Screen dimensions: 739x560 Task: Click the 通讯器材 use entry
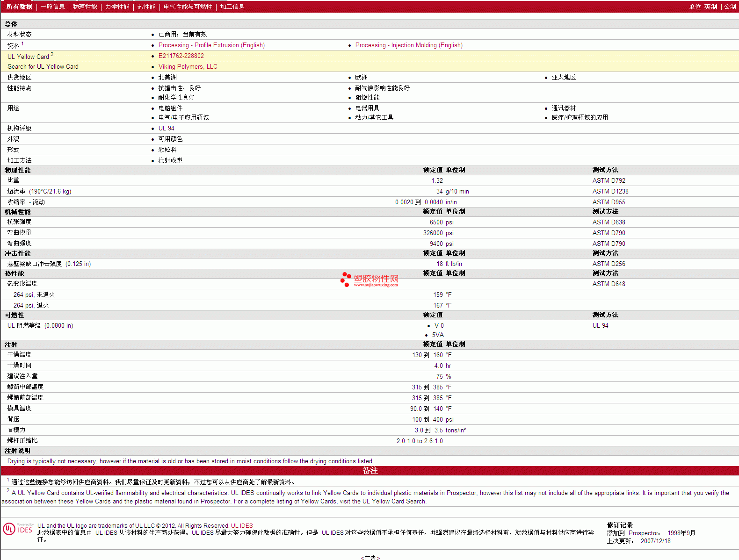pyautogui.click(x=564, y=108)
